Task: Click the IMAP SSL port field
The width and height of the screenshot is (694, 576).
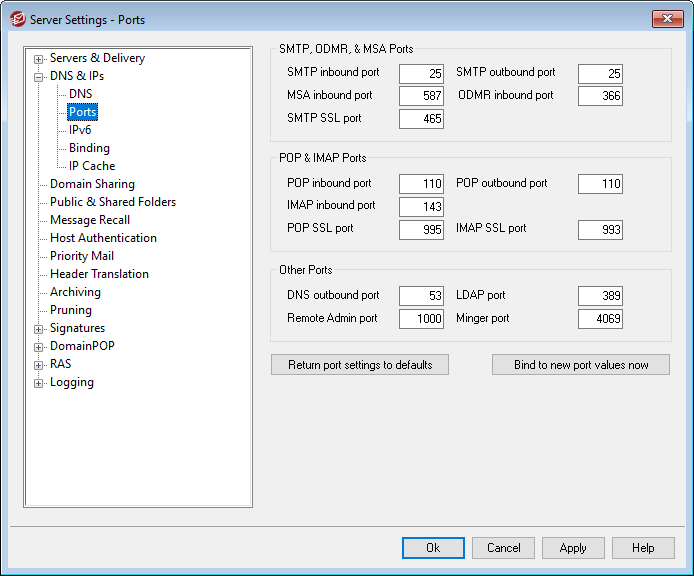Action: pyautogui.click(x=600, y=230)
